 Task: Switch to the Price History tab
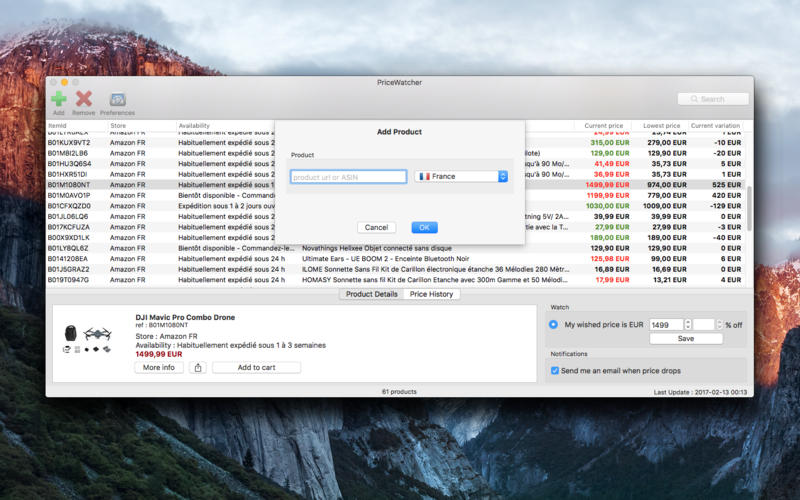point(431,294)
